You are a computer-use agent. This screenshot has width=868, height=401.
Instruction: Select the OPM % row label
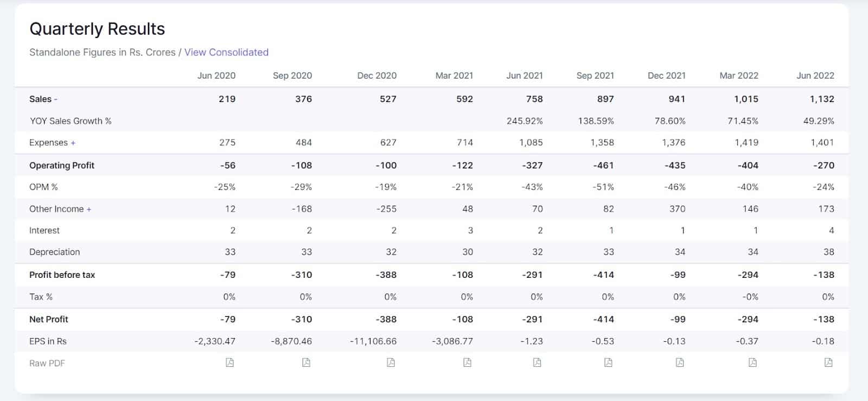pos(43,187)
